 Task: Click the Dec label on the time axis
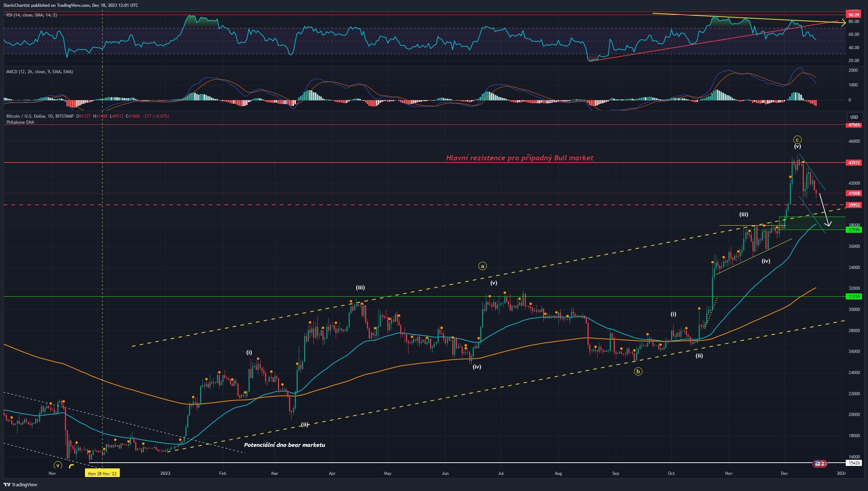click(784, 473)
